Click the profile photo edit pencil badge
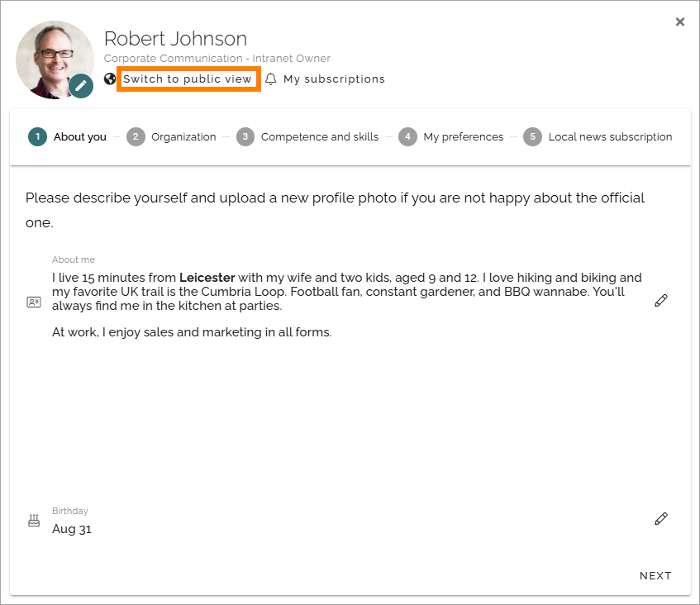 pos(81,86)
